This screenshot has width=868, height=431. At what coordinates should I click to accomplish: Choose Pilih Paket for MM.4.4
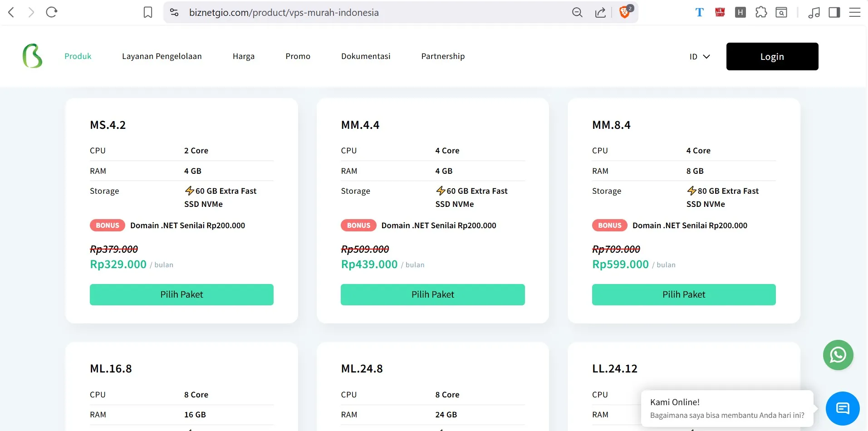[x=433, y=294]
